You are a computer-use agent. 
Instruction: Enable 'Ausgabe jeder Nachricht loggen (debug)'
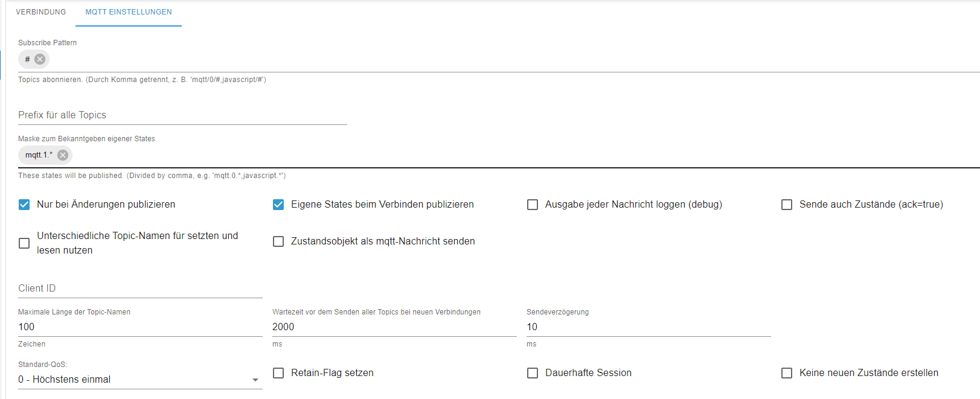pos(533,205)
